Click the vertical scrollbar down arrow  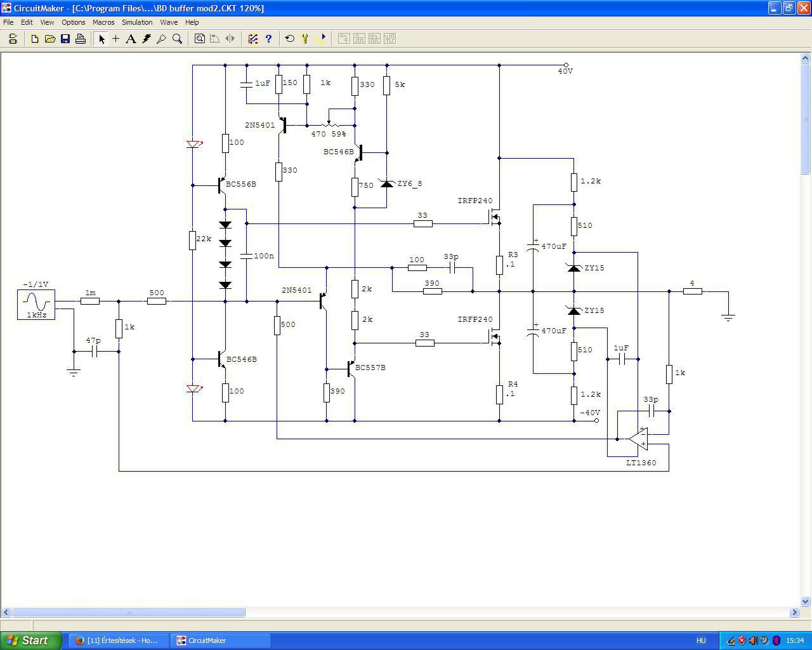tap(806, 601)
